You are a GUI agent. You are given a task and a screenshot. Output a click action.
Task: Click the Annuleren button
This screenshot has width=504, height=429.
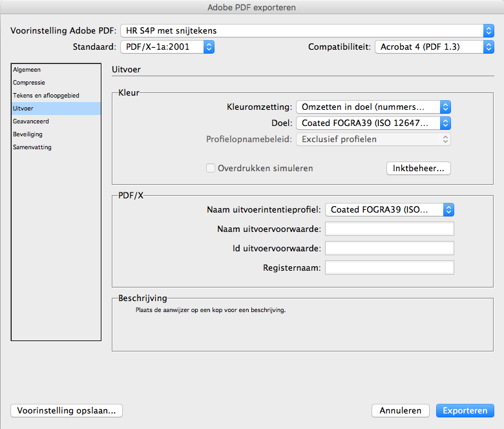click(x=401, y=411)
